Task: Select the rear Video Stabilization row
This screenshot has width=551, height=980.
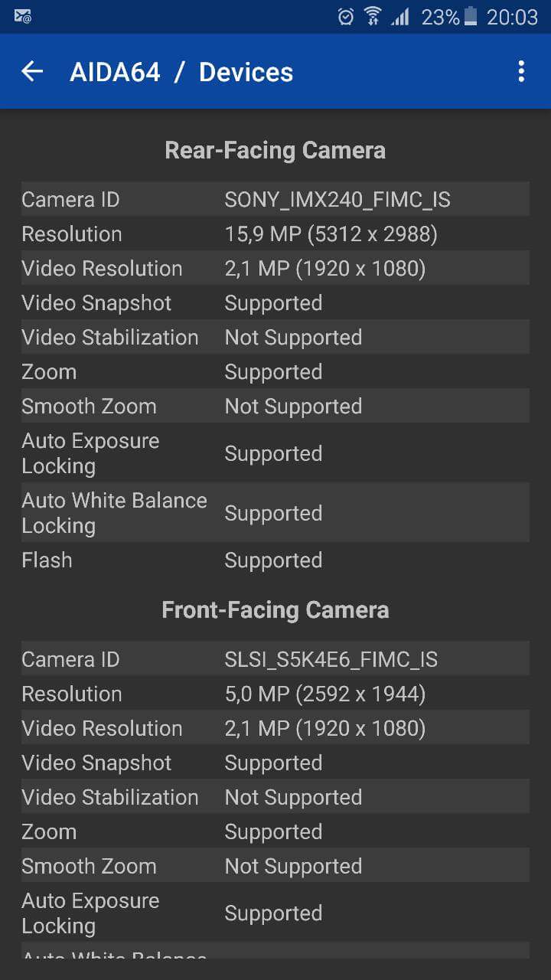Action: click(x=275, y=338)
